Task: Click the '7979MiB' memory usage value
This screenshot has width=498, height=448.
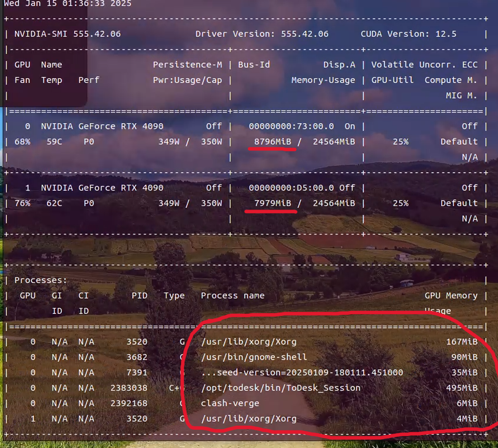Action: (x=273, y=203)
